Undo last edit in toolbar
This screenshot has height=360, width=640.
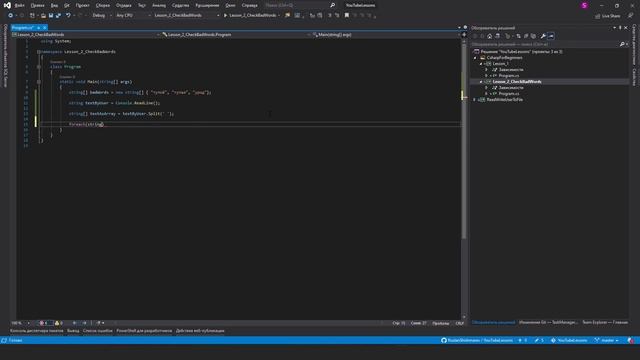pos(68,16)
